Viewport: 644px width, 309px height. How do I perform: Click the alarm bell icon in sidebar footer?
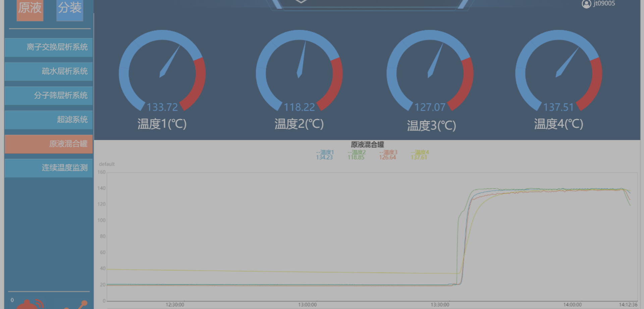[x=30, y=304]
